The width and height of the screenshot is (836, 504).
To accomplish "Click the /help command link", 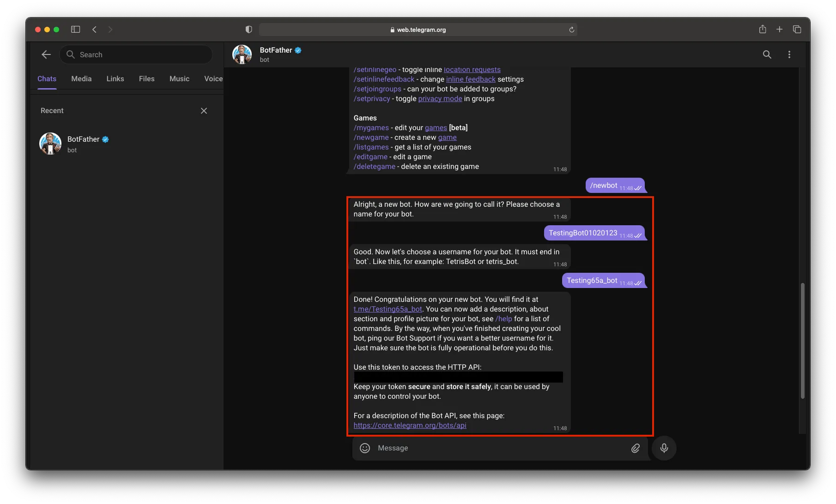I will point(503,319).
